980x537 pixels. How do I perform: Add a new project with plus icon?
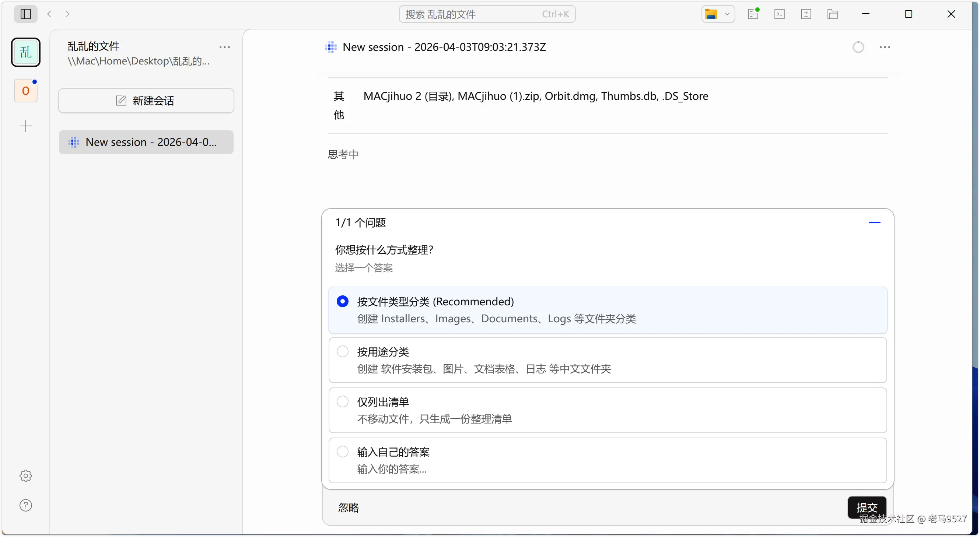(25, 126)
